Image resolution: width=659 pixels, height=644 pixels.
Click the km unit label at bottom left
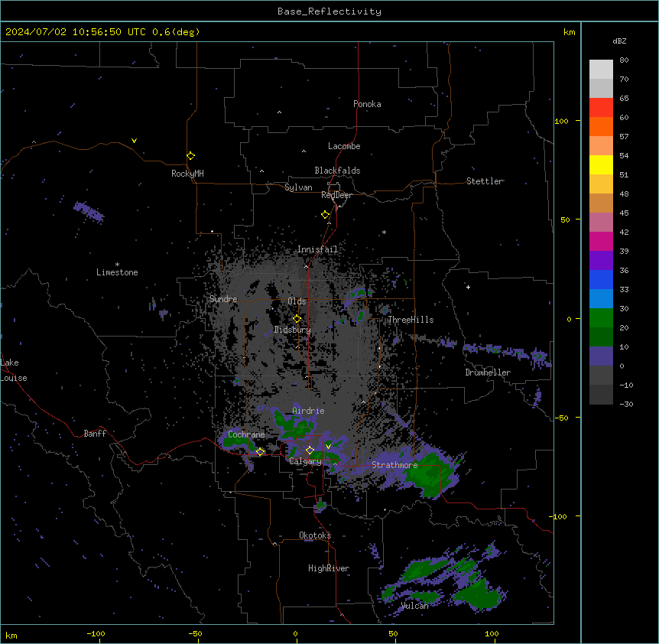[11, 635]
